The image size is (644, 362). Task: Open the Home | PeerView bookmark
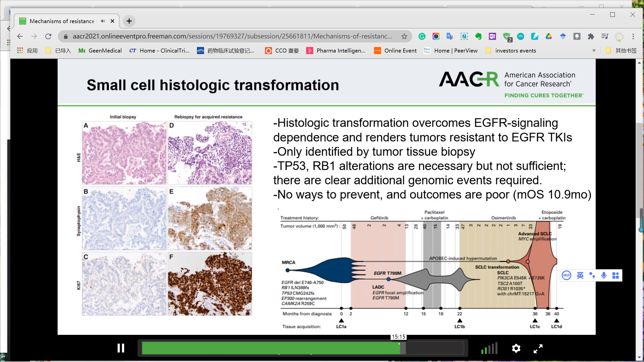coord(451,51)
